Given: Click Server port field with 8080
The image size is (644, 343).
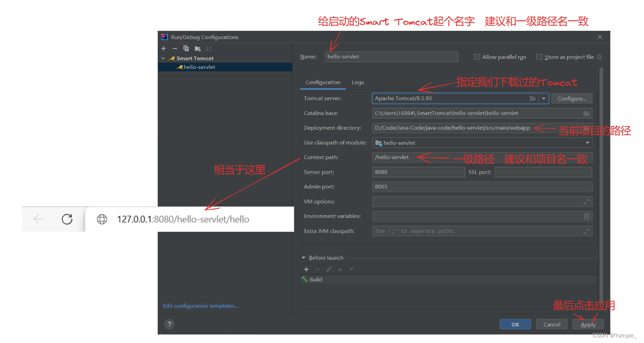Looking at the screenshot, I should coord(419,172).
